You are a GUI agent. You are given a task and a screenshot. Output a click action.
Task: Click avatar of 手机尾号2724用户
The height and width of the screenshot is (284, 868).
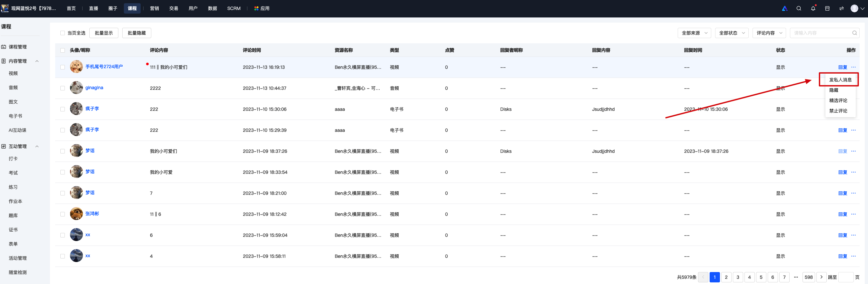pos(76,67)
